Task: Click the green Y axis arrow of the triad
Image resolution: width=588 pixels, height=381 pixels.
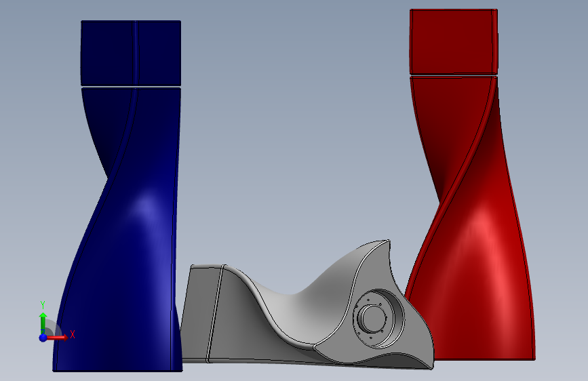Action: click(x=43, y=322)
